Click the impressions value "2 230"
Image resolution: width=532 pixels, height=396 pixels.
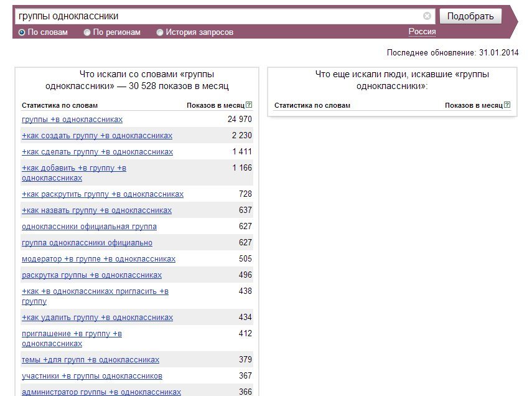pos(241,136)
